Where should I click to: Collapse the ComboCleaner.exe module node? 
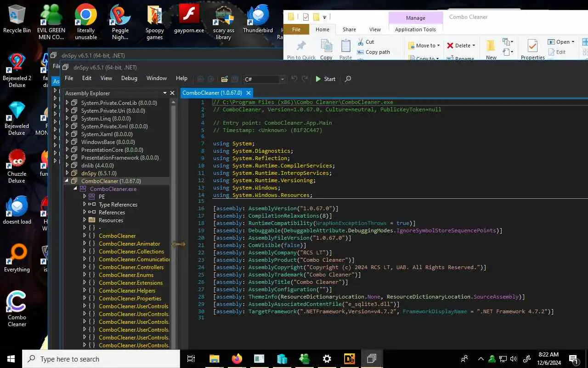[x=75, y=189]
